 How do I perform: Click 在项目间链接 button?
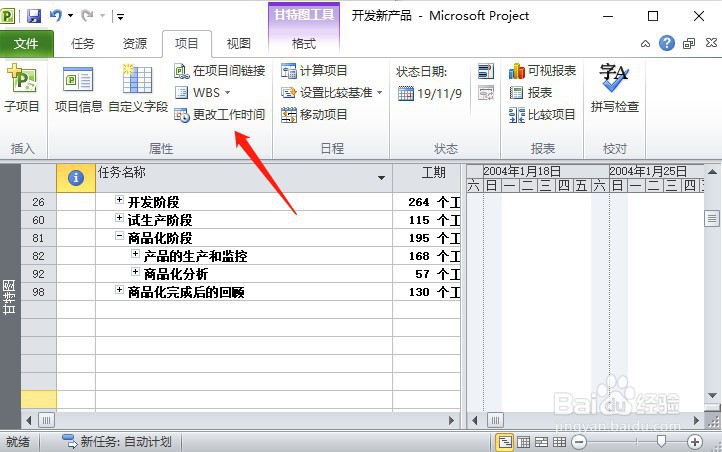coord(220,71)
